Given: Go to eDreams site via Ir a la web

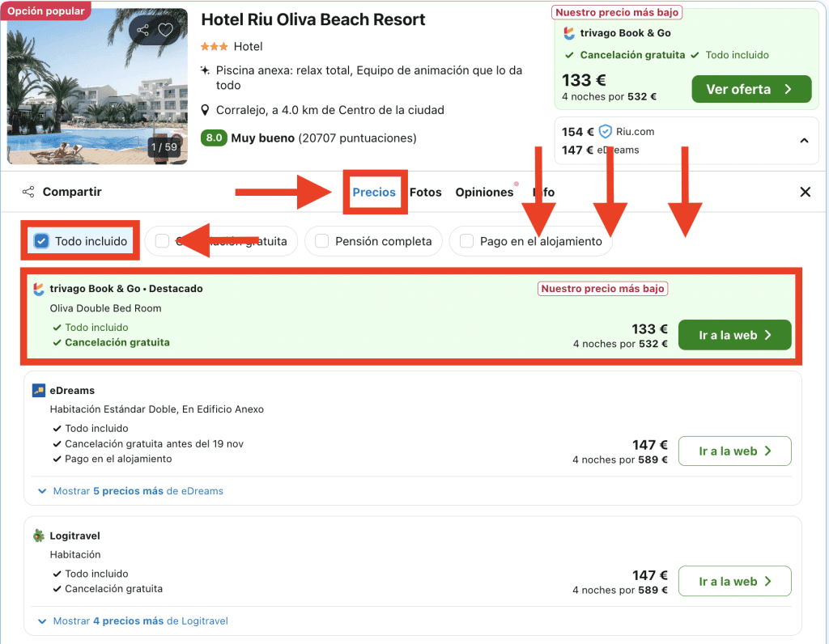Looking at the screenshot, I should pyautogui.click(x=734, y=451).
